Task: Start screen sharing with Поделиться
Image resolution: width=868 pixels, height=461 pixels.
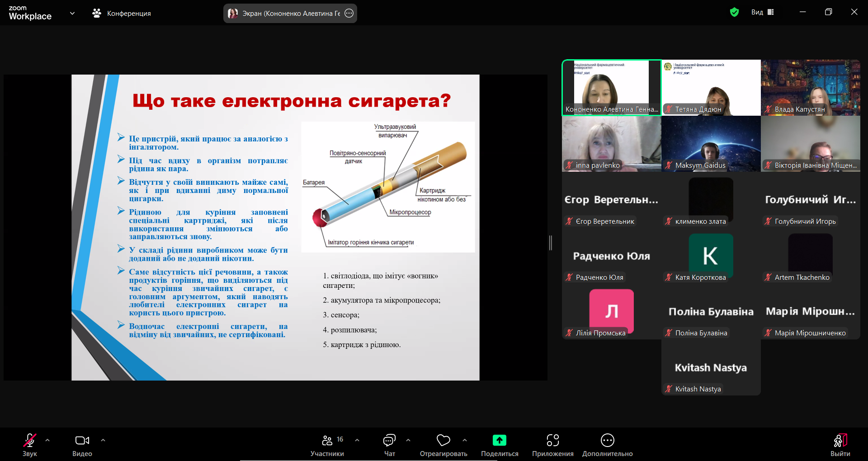Action: pos(500,445)
